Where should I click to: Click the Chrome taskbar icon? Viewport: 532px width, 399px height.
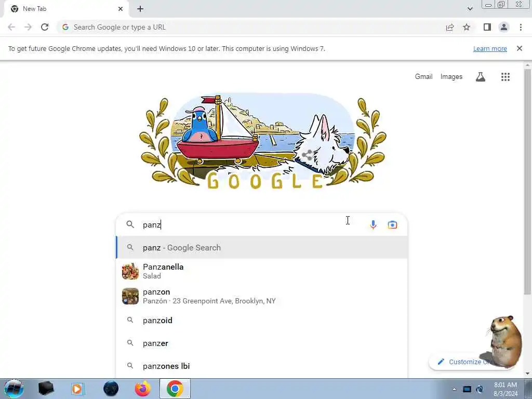click(x=175, y=389)
